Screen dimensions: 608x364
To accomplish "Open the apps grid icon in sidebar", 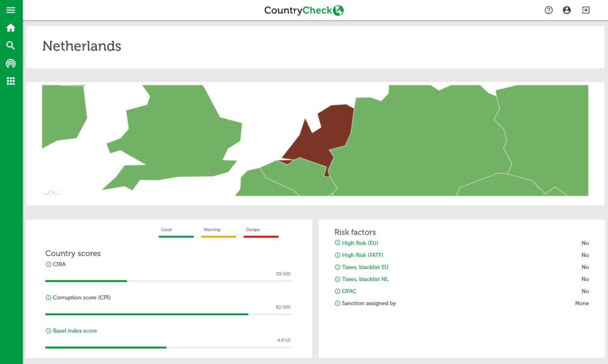I will coord(11,81).
